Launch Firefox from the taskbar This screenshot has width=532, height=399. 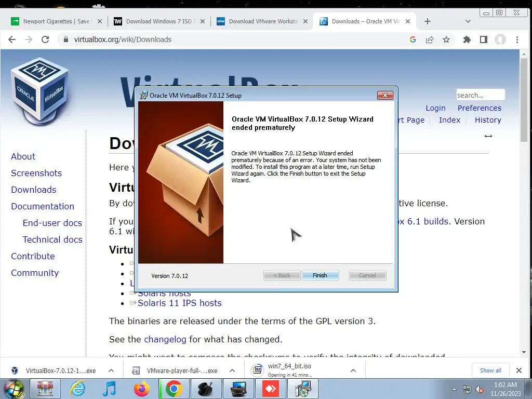pos(141,389)
